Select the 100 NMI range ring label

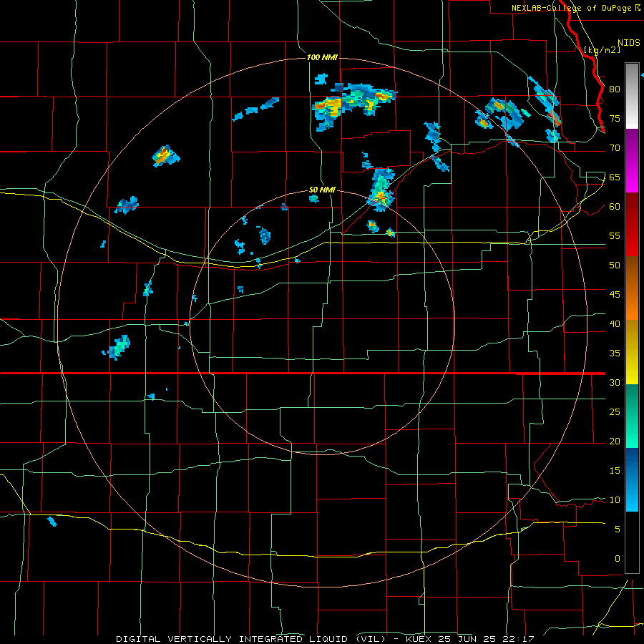click(322, 57)
